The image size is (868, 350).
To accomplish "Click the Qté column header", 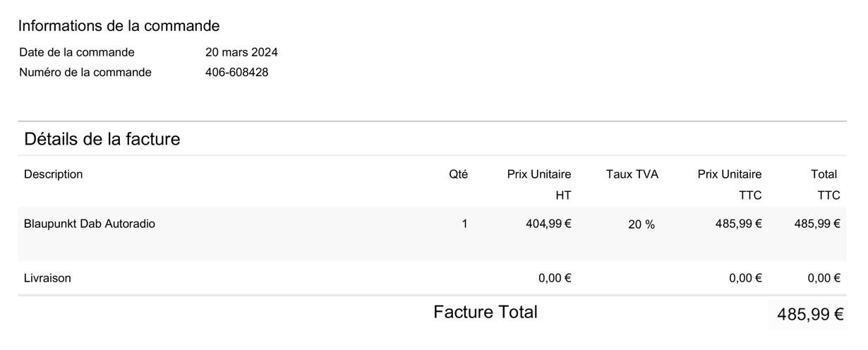I will 458,174.
